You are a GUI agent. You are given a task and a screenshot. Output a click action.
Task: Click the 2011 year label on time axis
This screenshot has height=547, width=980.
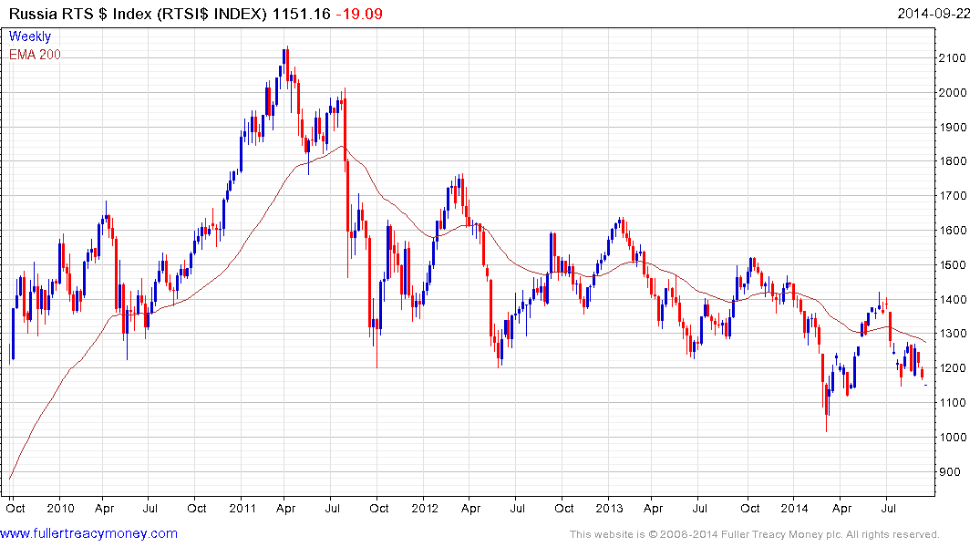coord(242,508)
